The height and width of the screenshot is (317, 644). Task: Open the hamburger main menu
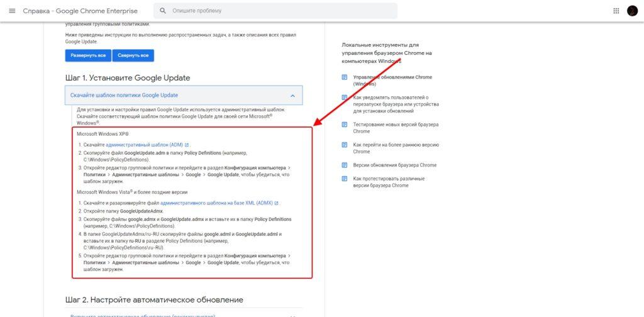tap(12, 11)
